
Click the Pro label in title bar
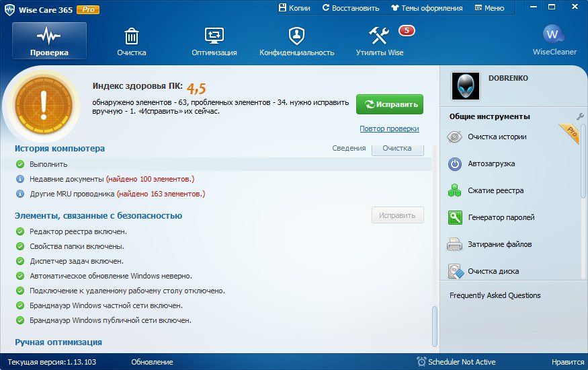click(x=88, y=10)
